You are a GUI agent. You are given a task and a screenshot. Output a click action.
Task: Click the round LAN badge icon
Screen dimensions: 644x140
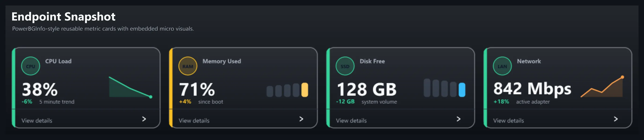tap(502, 66)
